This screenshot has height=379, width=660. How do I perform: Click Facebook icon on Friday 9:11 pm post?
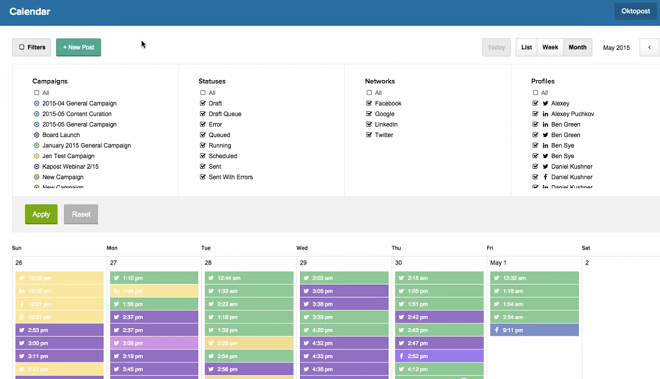497,330
